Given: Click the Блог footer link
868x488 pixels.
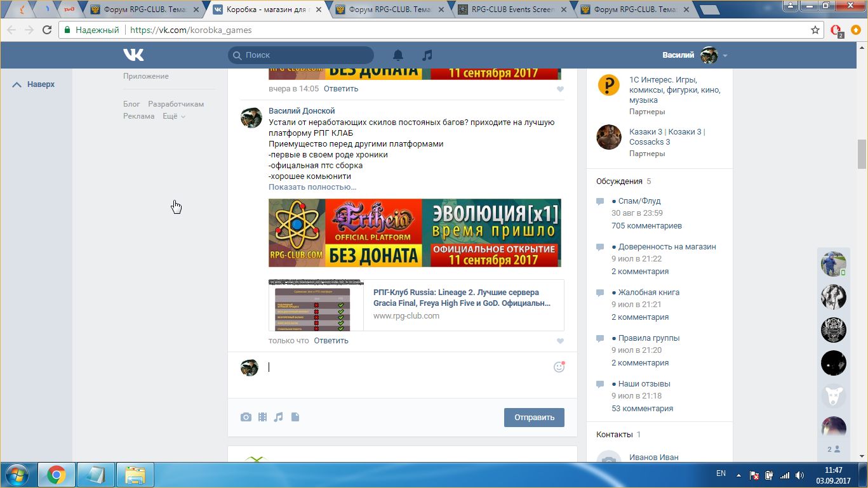Looking at the screenshot, I should [131, 104].
